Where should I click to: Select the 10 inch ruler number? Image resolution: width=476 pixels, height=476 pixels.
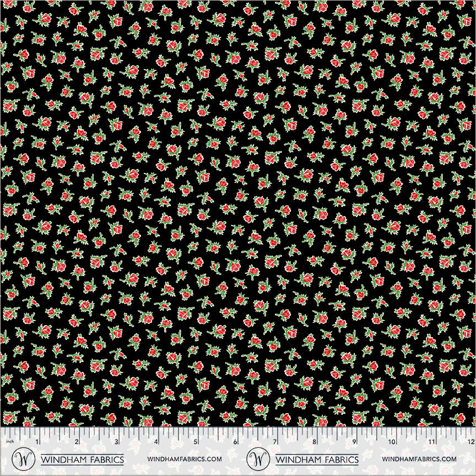coord(392,442)
